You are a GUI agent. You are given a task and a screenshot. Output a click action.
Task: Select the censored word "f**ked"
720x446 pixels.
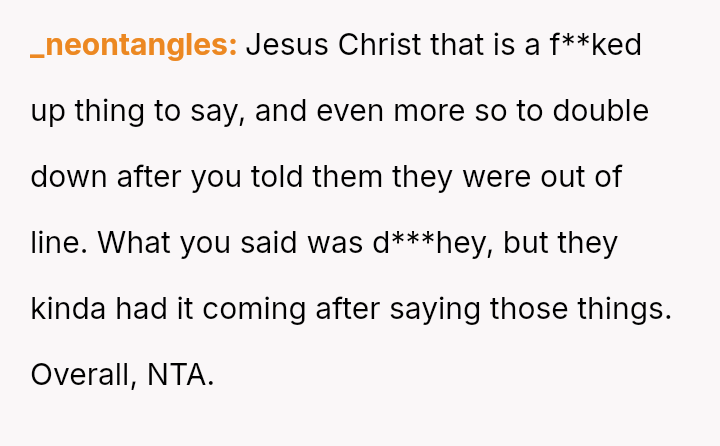593,45
